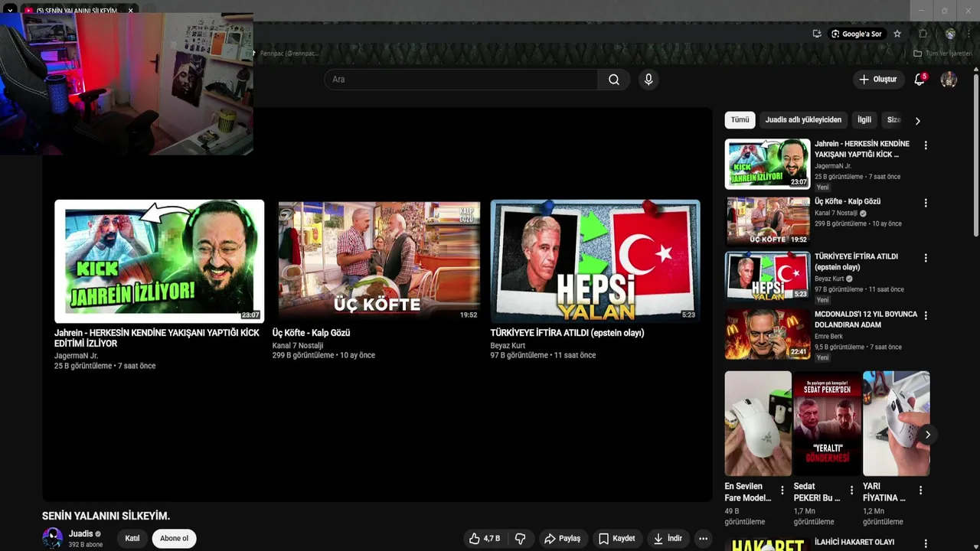Image resolution: width=980 pixels, height=551 pixels.
Task: Open the Tüm Yer İşaretleri folder
Action: click(x=942, y=54)
